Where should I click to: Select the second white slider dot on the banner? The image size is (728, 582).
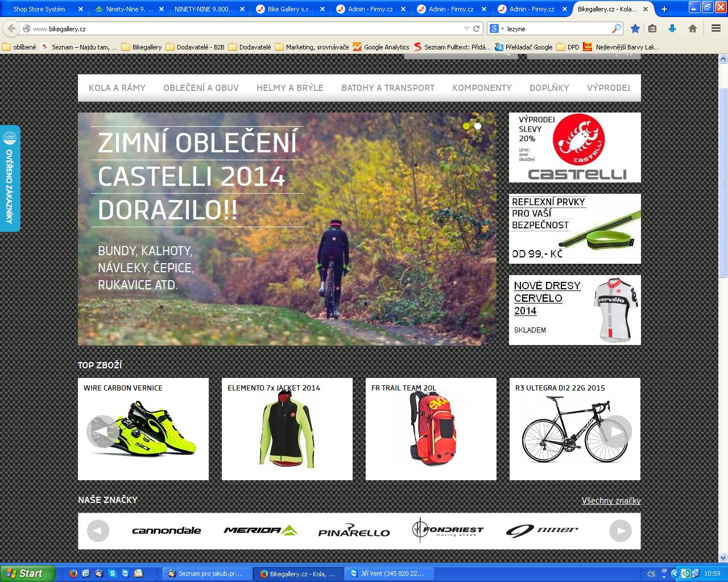[x=478, y=126]
